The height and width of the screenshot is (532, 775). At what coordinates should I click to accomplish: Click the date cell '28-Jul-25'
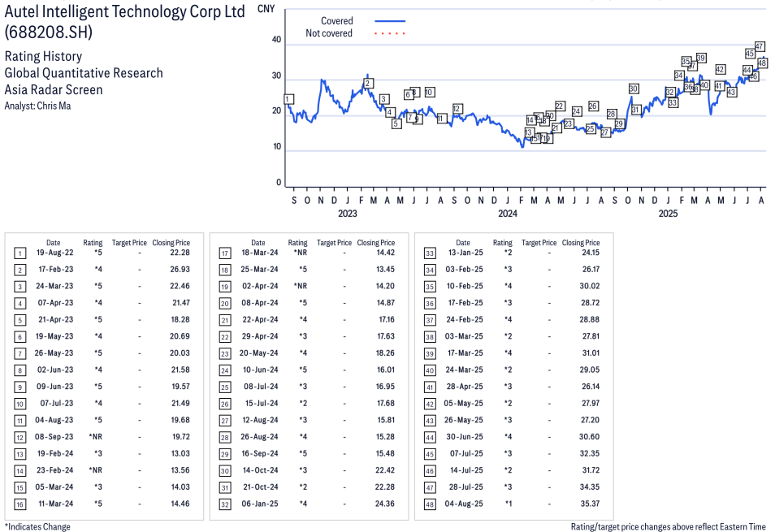click(x=466, y=487)
